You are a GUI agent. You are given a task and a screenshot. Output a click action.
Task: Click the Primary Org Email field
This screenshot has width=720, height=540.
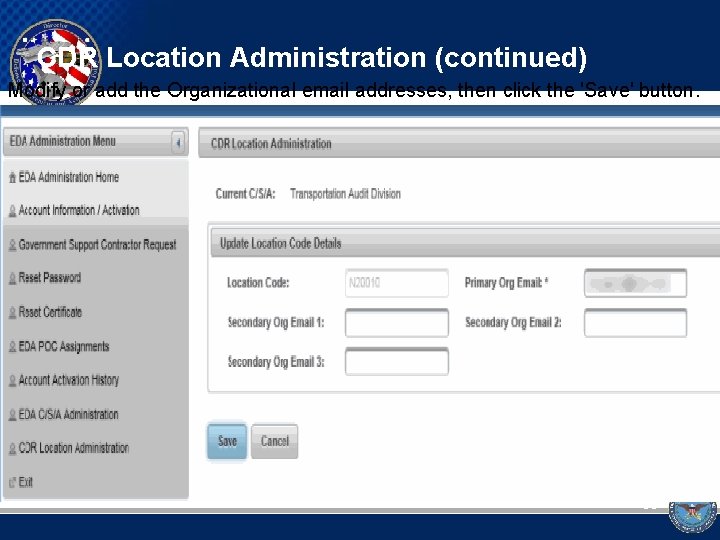(636, 283)
